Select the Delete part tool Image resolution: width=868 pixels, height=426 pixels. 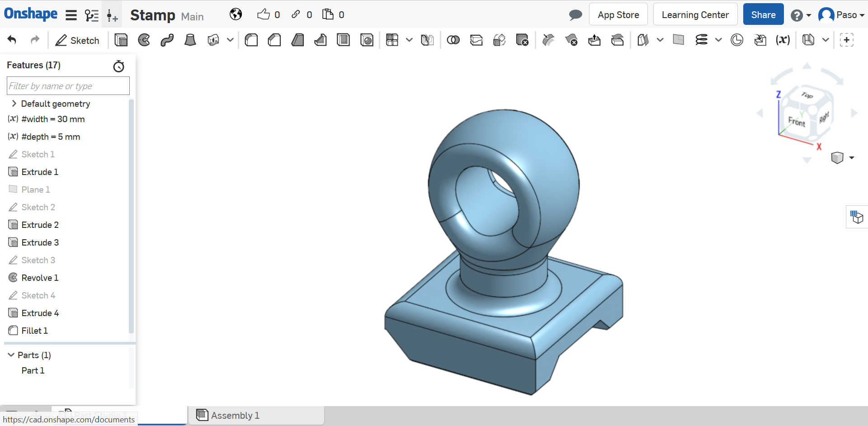[x=522, y=40]
